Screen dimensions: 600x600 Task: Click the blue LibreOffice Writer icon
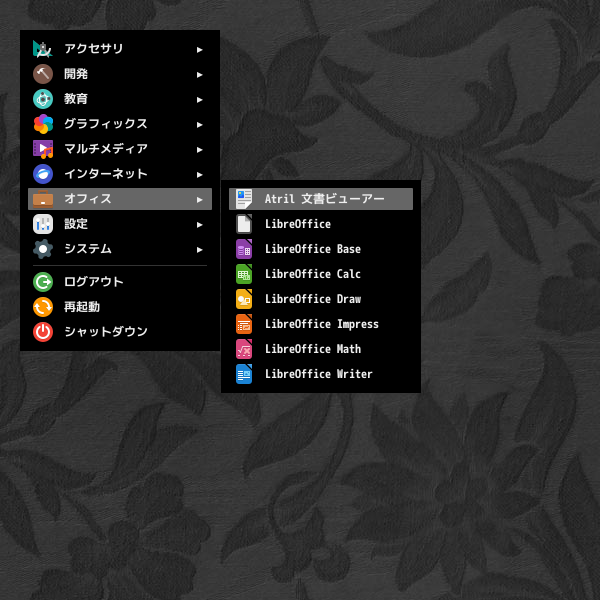pyautogui.click(x=244, y=374)
